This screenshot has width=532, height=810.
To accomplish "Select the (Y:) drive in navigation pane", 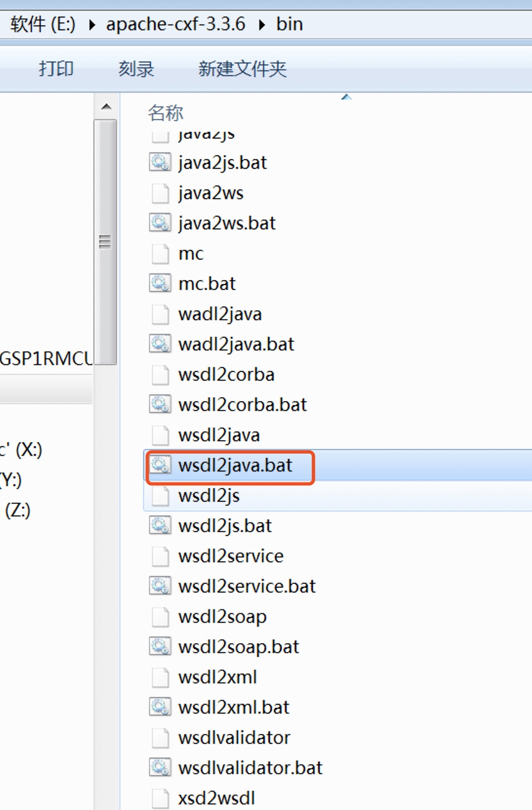I will click(11, 480).
